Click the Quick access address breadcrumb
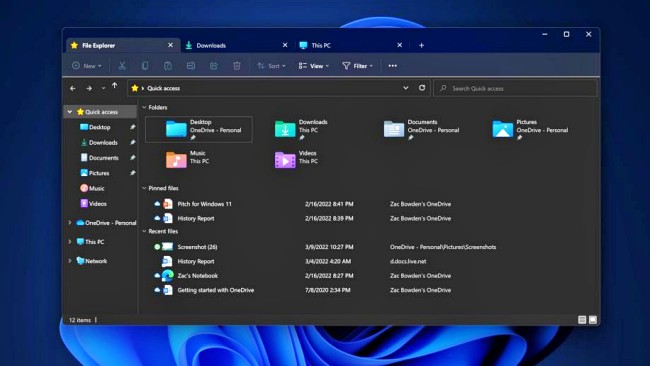The height and width of the screenshot is (366, 650). coord(163,88)
